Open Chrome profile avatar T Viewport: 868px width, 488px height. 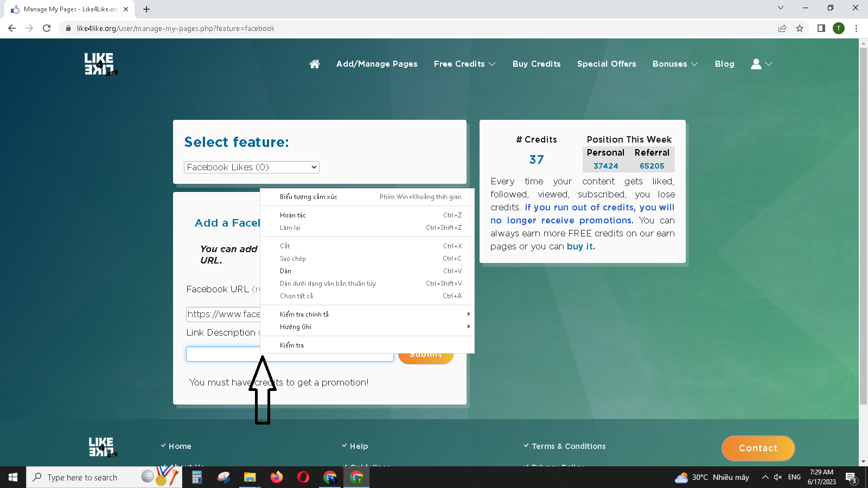[839, 28]
